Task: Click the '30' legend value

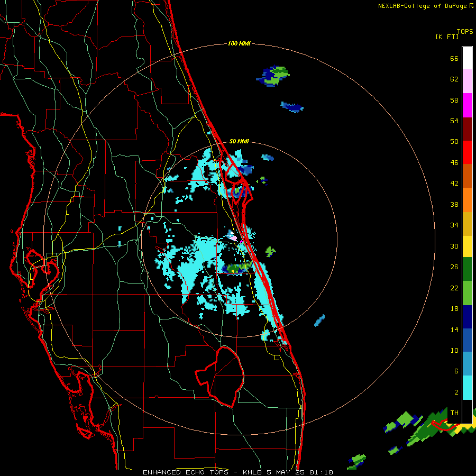Action: [x=454, y=246]
